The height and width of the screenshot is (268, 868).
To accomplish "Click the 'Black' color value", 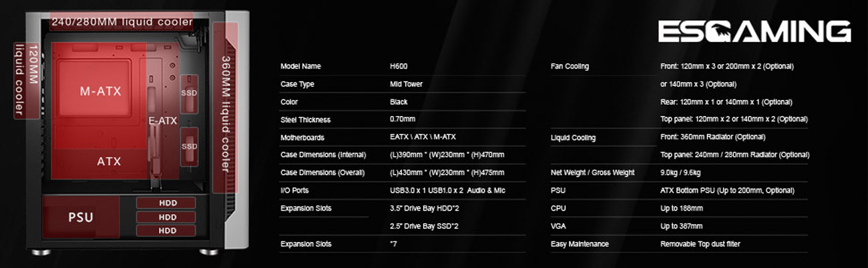I will 399,102.
